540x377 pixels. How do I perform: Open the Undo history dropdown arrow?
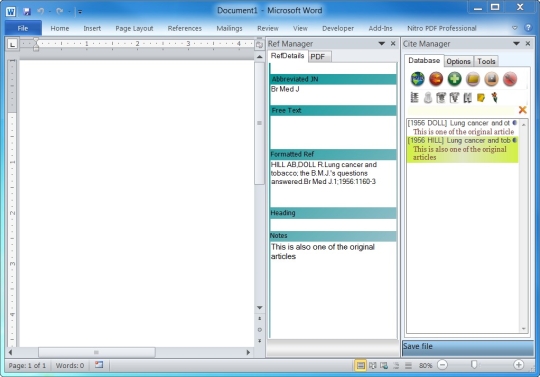click(50, 11)
